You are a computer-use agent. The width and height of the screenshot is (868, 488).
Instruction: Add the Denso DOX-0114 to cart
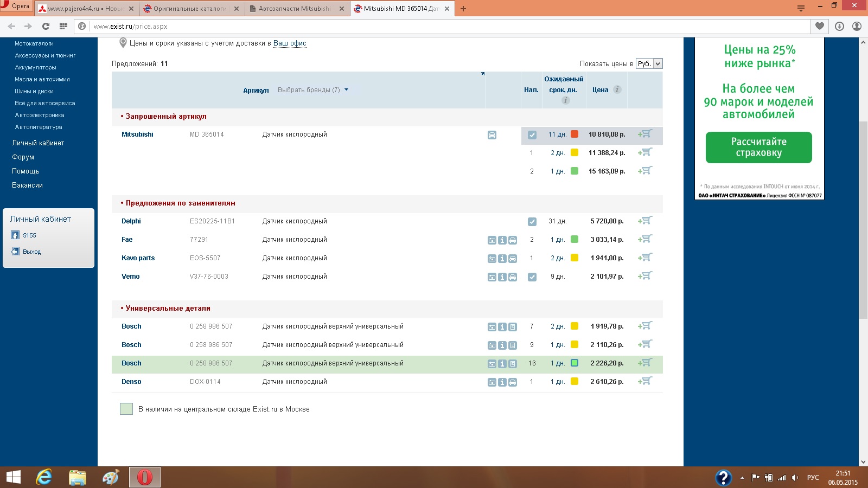pos(645,381)
